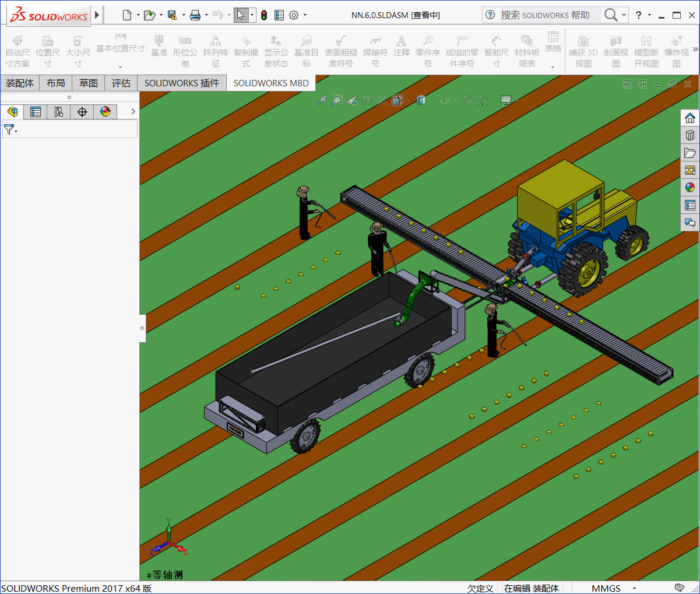Click the Capture 3D View (捕获3D视图) tool
Screen dimensions: 700x594
point(583,51)
